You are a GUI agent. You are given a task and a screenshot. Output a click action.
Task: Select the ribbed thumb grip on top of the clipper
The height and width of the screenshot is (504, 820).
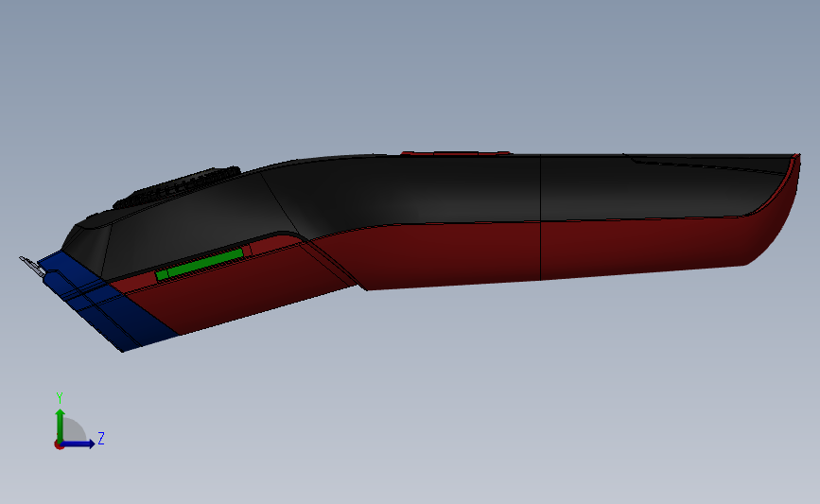click(177, 186)
